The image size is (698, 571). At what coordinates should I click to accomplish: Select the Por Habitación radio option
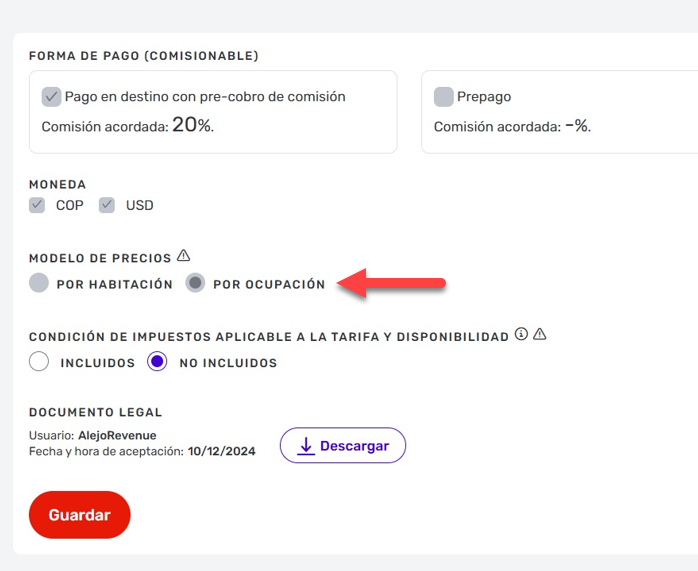point(39,283)
